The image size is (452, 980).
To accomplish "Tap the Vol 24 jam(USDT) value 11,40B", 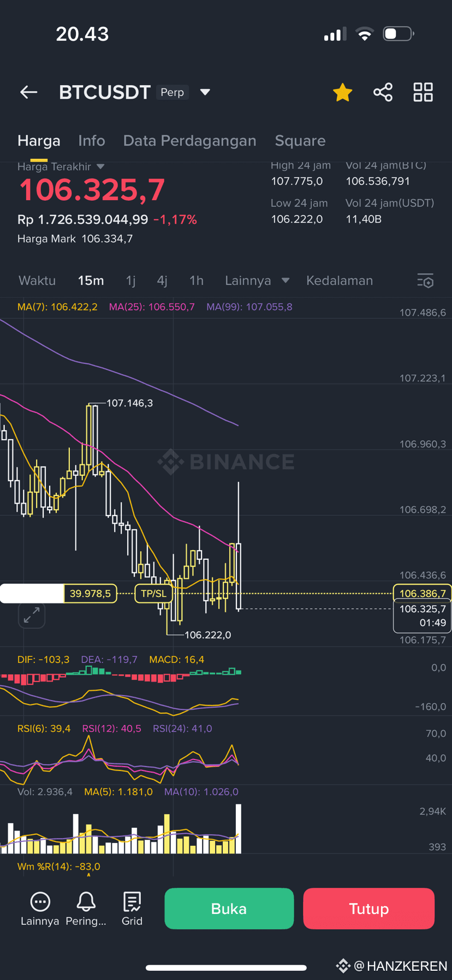I will coord(364,219).
